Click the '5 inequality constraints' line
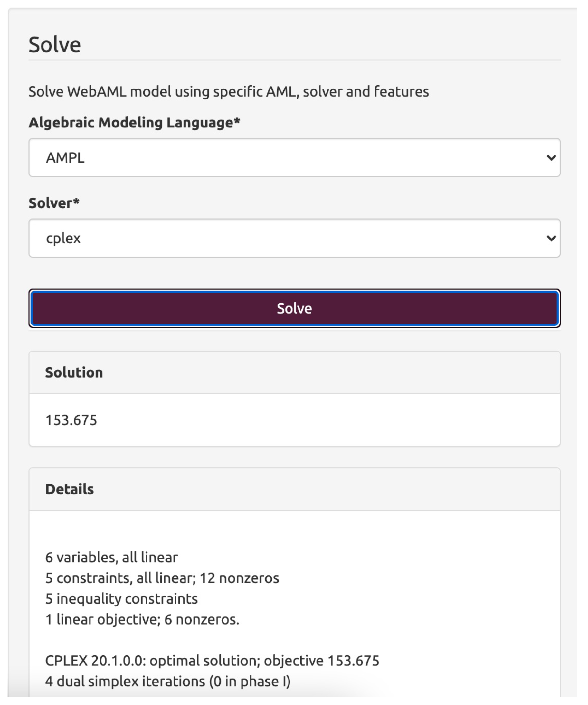Screen dimensions: 588x705 (x=122, y=599)
